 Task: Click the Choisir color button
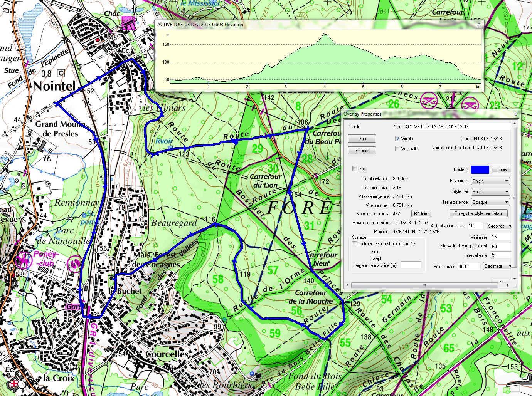tap(502, 169)
